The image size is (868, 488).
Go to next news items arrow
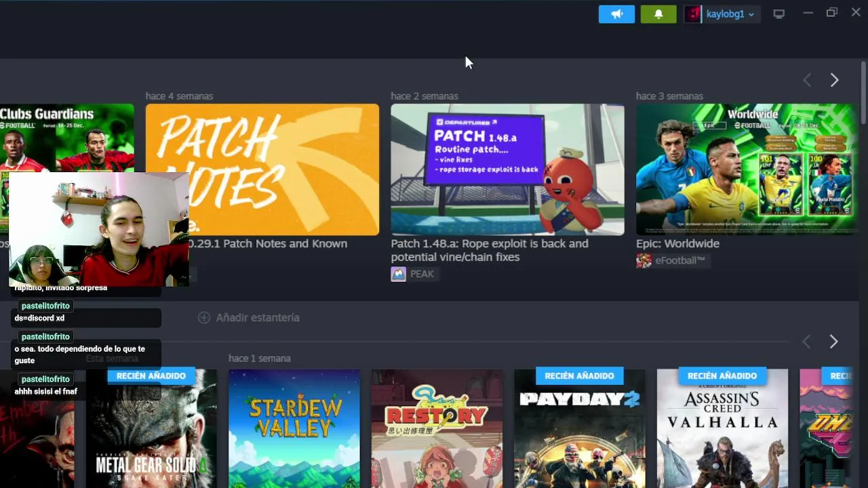(x=834, y=80)
